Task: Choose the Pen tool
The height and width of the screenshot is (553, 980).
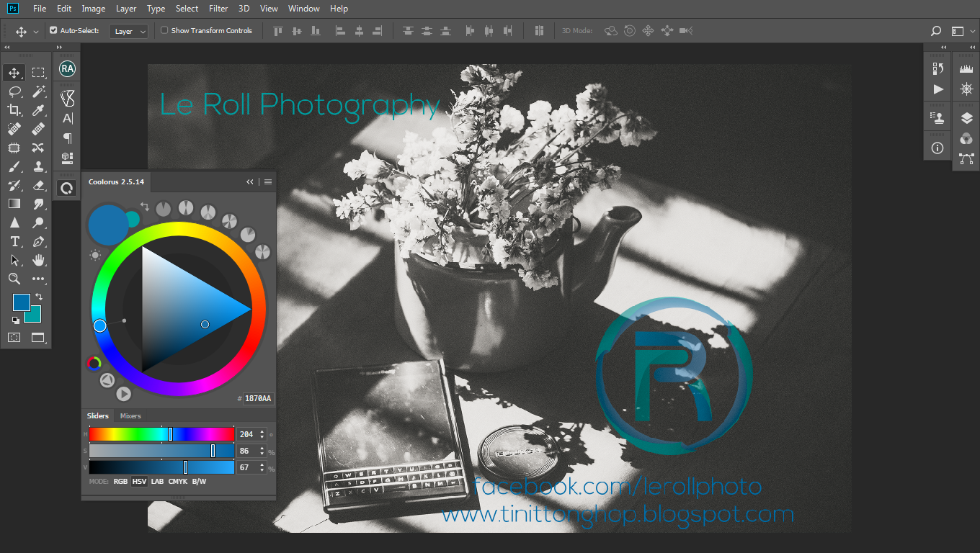Action: click(x=38, y=241)
